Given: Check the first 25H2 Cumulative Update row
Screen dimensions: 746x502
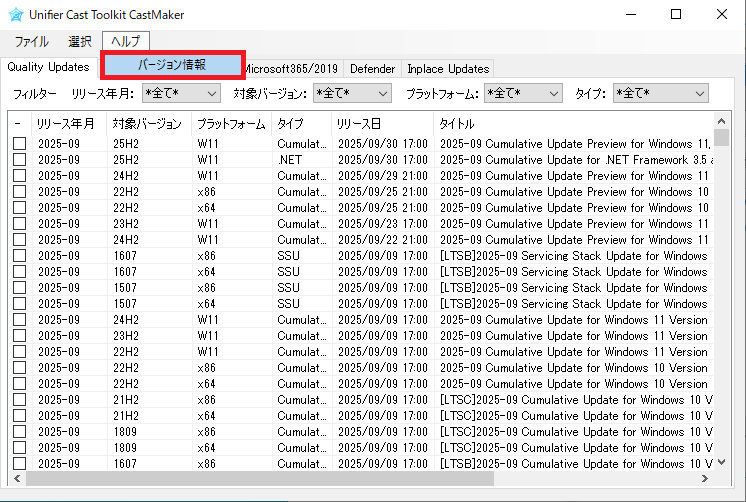Looking at the screenshot, I should (x=20, y=144).
